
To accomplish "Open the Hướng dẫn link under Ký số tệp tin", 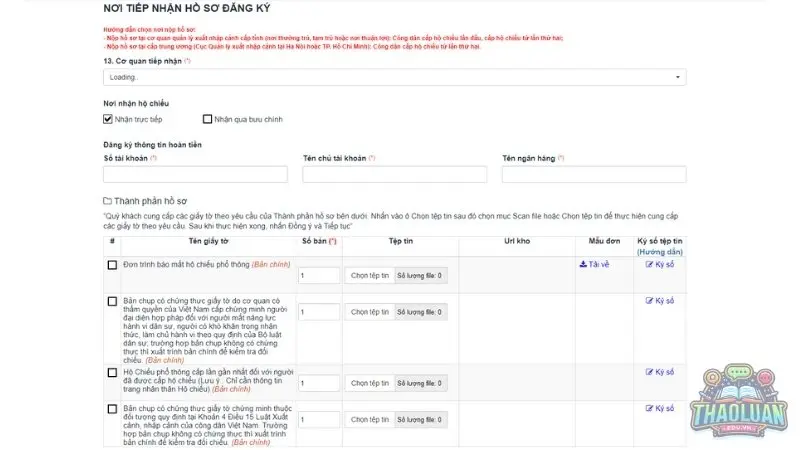I will tap(659, 250).
